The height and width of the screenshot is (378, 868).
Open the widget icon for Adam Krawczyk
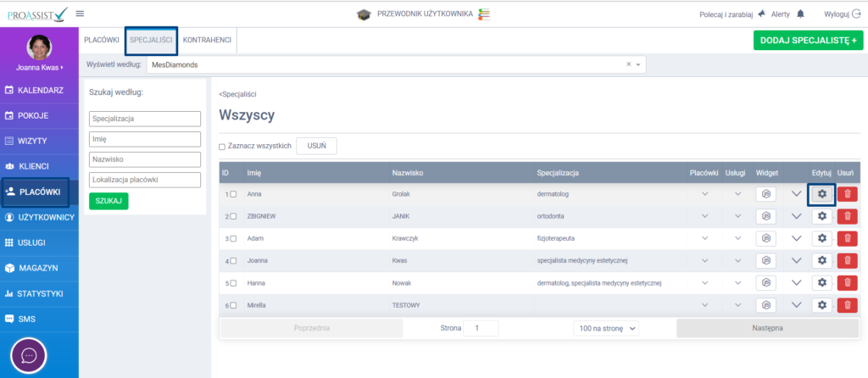[x=765, y=238]
